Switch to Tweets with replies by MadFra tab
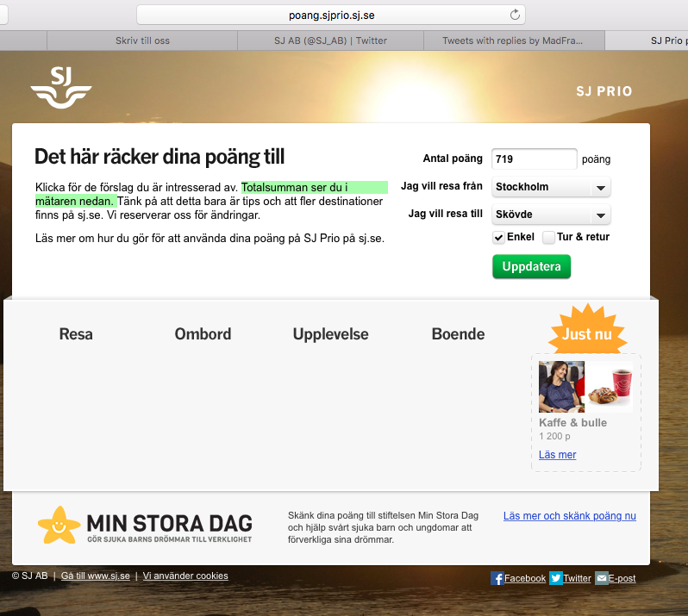Screen dimensions: 688x616 pos(514,40)
